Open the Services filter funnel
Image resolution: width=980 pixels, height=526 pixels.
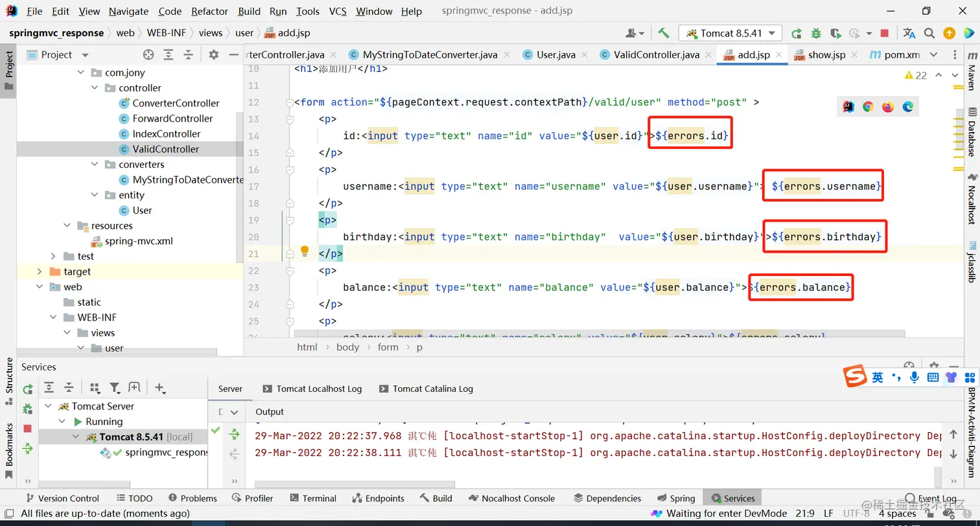(115, 387)
